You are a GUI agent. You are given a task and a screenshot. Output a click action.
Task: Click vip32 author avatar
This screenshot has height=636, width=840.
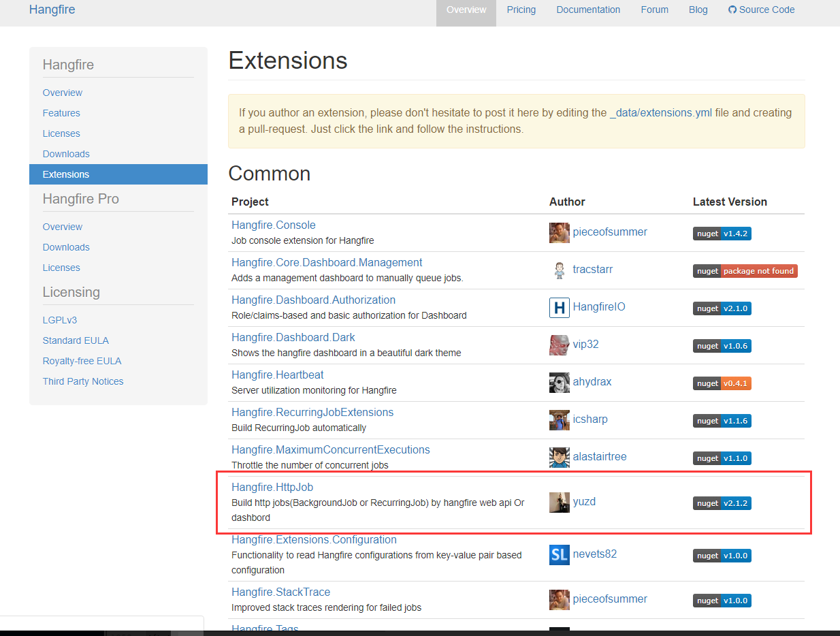point(559,345)
